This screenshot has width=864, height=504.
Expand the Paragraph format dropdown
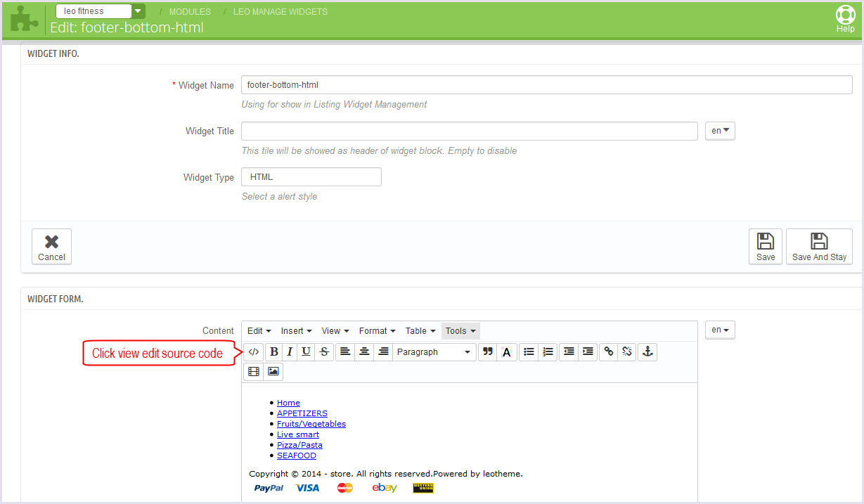[x=434, y=352]
